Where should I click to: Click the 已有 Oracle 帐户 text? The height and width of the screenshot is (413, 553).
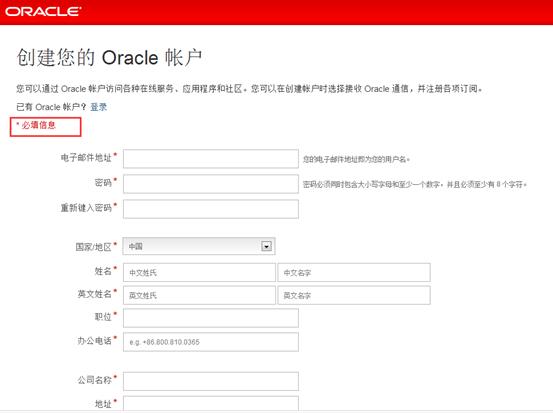[51, 107]
